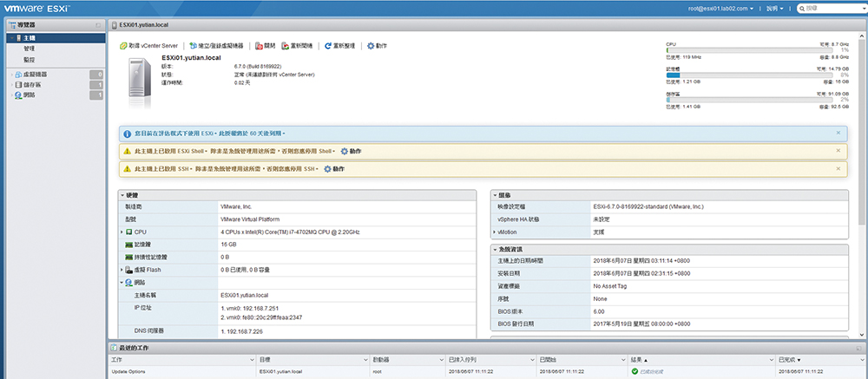Dismiss the ESXi Shell warning banner
This screenshot has width=868, height=379.
[x=838, y=151]
